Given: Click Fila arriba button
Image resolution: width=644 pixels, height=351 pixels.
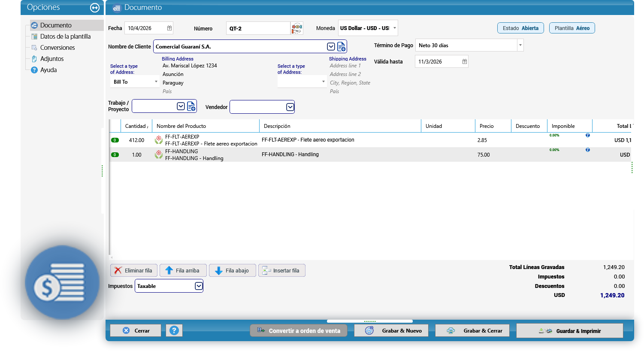Looking at the screenshot, I should [x=183, y=270].
